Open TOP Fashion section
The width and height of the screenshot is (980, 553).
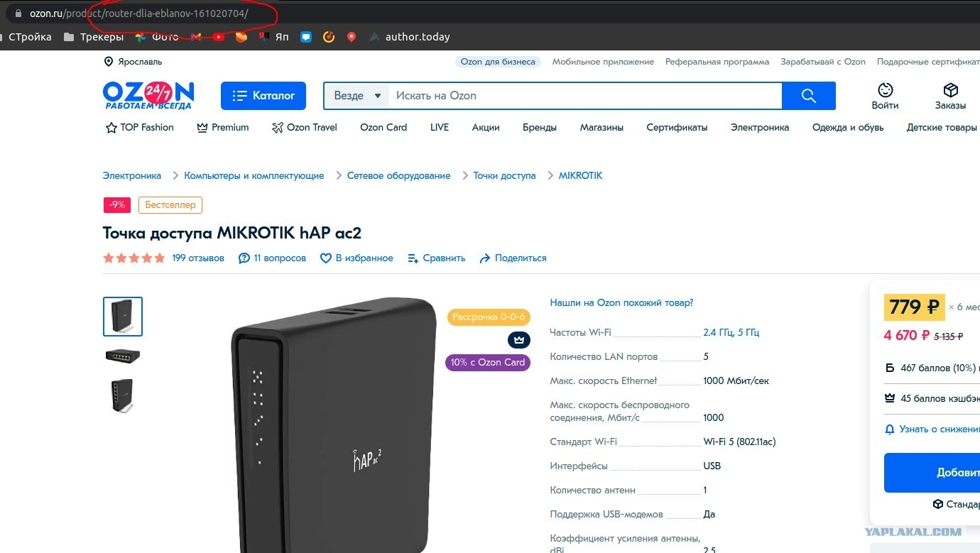(139, 128)
